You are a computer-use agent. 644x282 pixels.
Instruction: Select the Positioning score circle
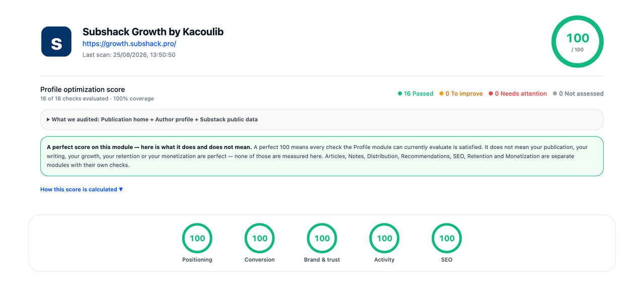(x=197, y=238)
